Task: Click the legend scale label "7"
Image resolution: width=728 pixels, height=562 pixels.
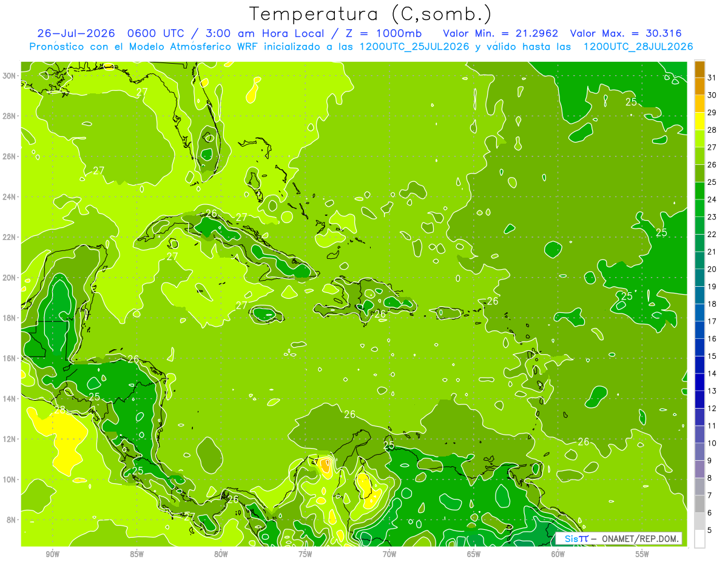Action: (710, 495)
